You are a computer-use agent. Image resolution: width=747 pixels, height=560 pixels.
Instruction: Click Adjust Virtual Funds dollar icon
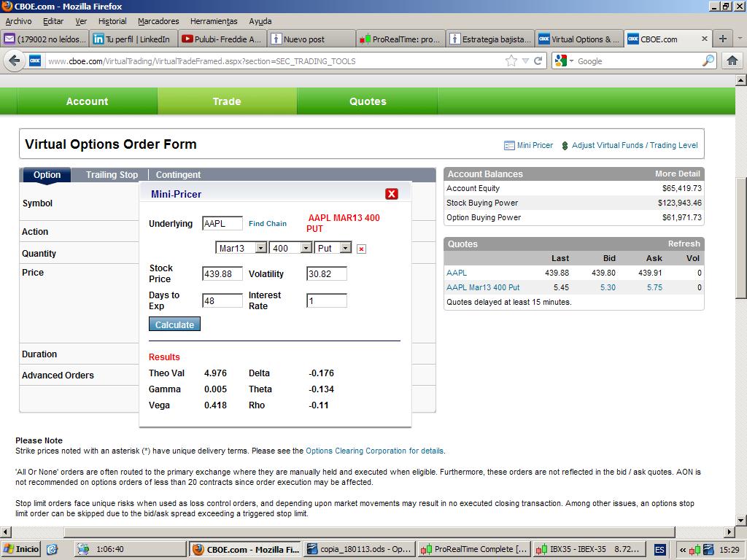tap(565, 146)
